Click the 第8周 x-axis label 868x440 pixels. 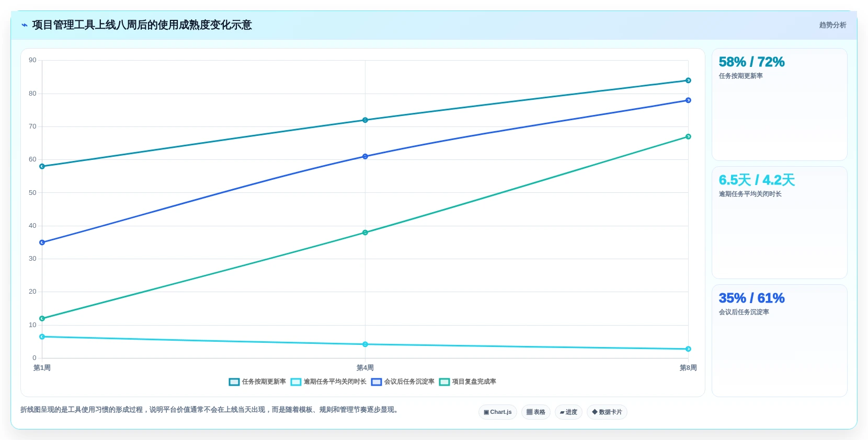[x=688, y=368]
